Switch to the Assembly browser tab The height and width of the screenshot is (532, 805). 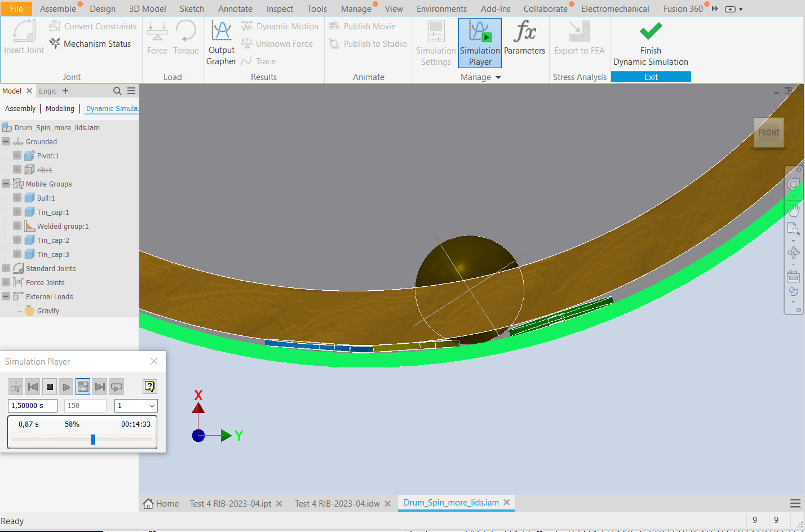point(20,108)
